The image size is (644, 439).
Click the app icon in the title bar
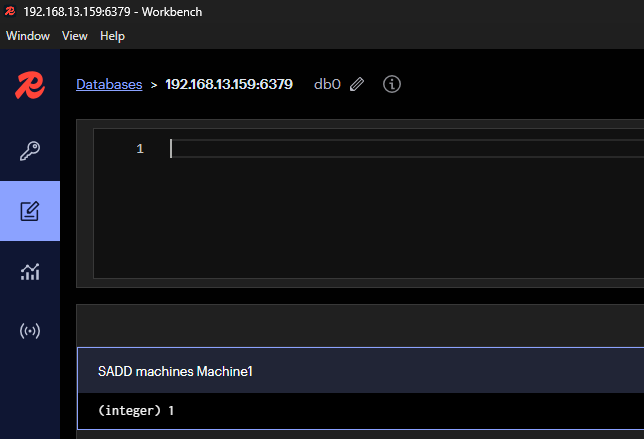tap(10, 11)
